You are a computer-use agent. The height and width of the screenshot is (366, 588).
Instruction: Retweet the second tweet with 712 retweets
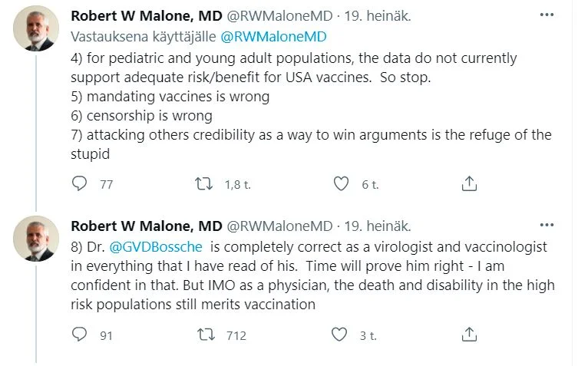[206, 335]
